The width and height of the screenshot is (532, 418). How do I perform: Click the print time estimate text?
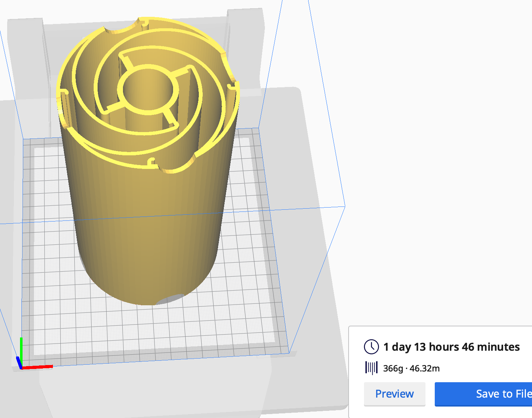(x=451, y=347)
